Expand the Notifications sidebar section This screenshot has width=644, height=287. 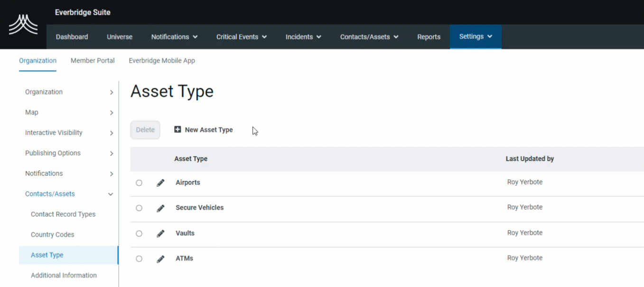tap(69, 174)
